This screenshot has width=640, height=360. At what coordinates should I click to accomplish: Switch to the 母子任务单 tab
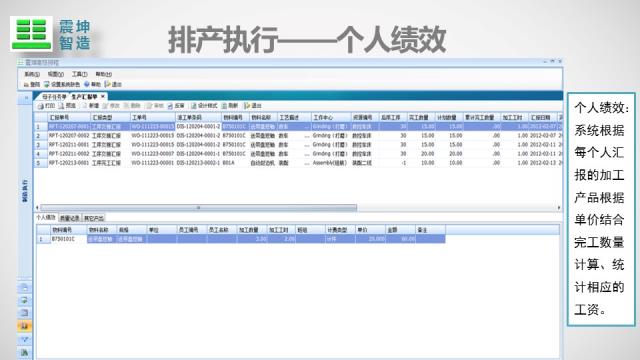[x=54, y=97]
